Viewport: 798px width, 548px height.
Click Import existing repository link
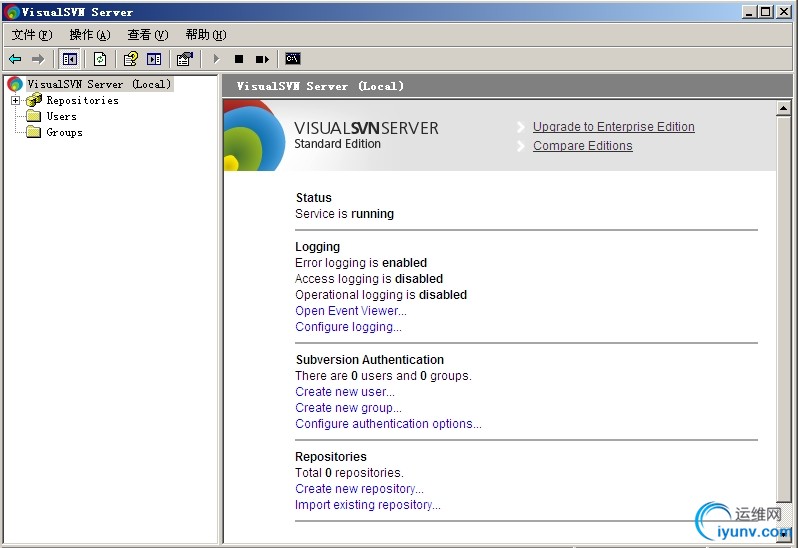point(367,505)
